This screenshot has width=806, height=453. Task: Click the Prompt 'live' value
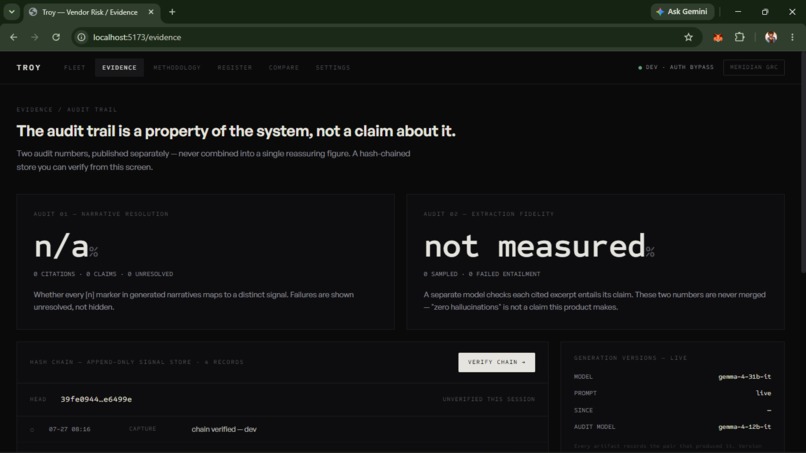pyautogui.click(x=763, y=393)
